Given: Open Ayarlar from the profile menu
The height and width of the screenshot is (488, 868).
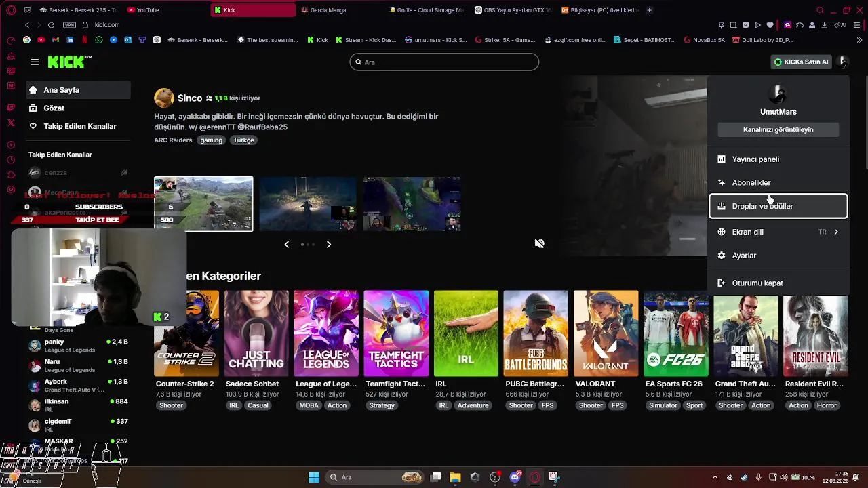Looking at the screenshot, I should (x=778, y=256).
